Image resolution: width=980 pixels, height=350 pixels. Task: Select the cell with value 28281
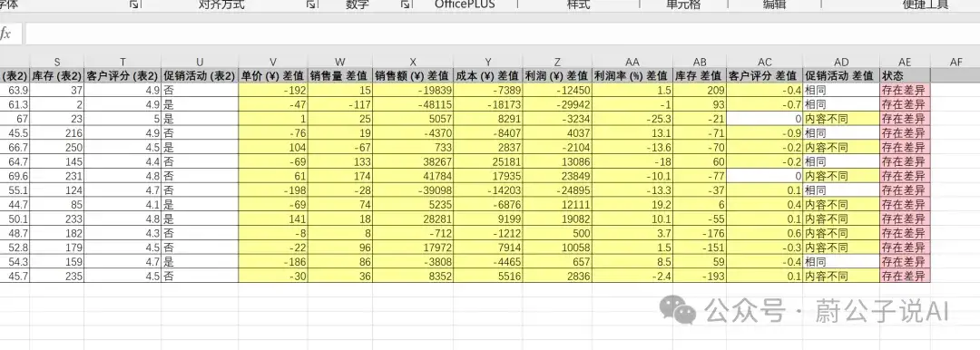[x=413, y=219]
